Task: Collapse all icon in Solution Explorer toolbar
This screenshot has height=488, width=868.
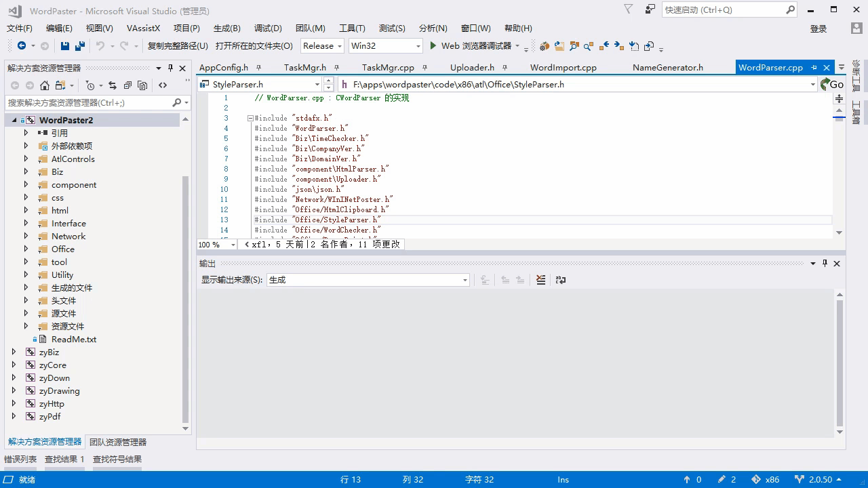Action: click(127, 85)
